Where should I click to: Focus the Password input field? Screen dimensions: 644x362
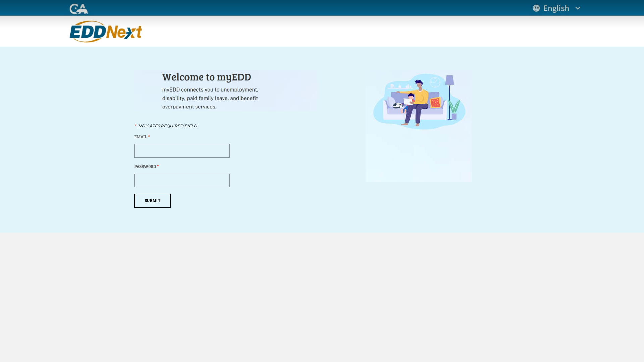click(182, 180)
